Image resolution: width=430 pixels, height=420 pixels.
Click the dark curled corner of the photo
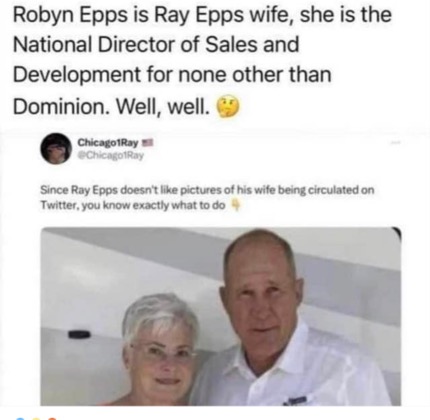pyautogui.click(x=396, y=233)
